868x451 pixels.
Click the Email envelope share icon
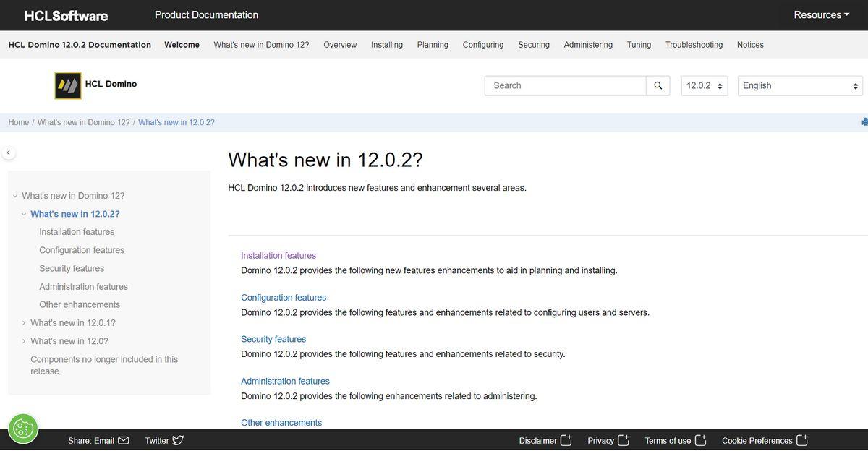click(x=123, y=440)
